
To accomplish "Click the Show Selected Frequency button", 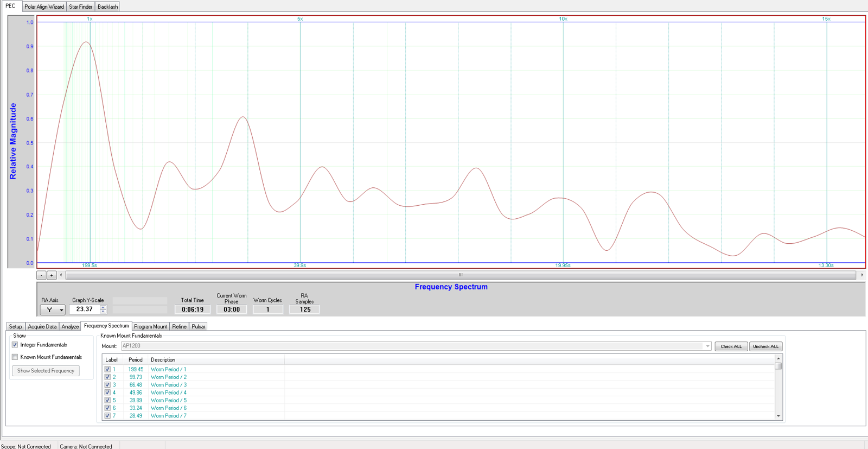I will (x=46, y=371).
